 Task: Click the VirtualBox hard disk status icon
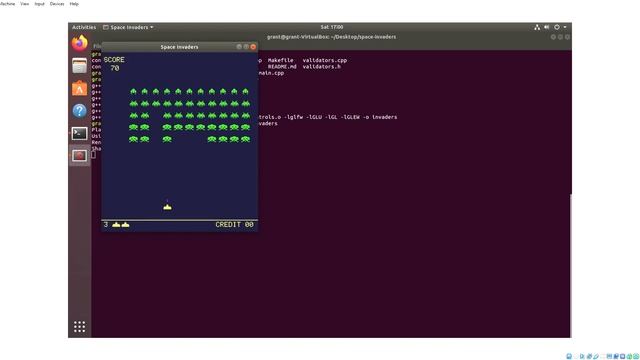[569, 356]
